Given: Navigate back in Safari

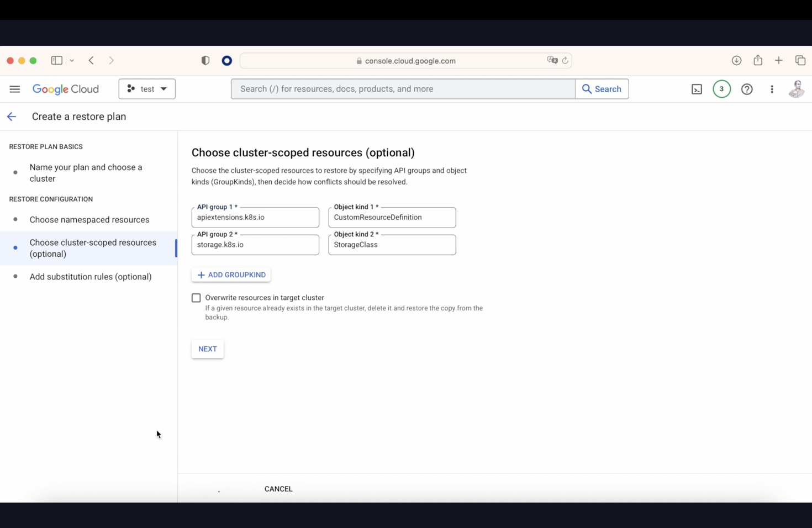Looking at the screenshot, I should click(91, 61).
